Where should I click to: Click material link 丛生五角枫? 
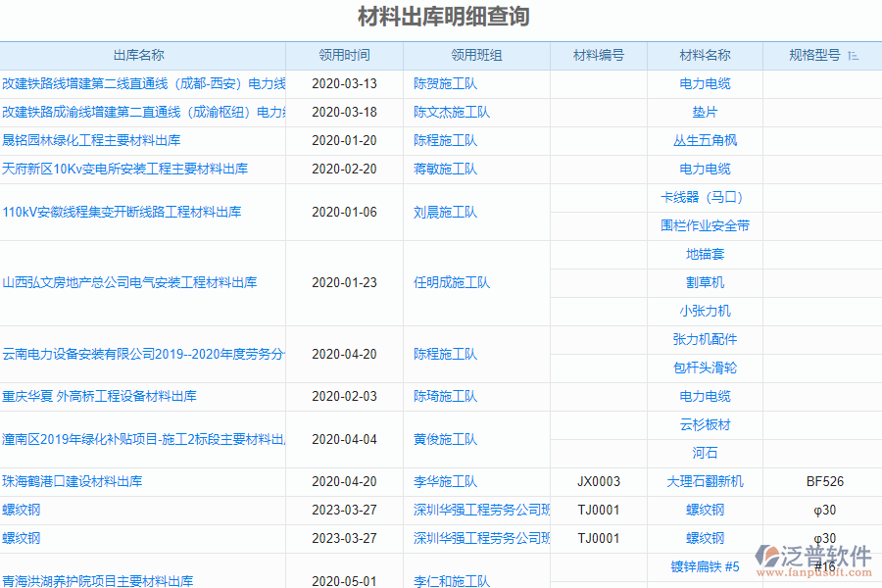pyautogui.click(x=704, y=140)
